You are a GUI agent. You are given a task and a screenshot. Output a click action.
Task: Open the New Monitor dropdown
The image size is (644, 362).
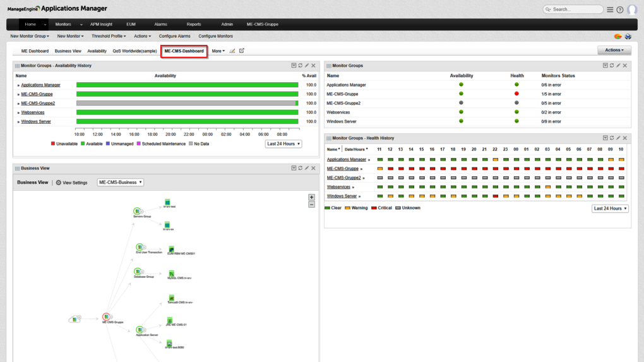point(70,36)
